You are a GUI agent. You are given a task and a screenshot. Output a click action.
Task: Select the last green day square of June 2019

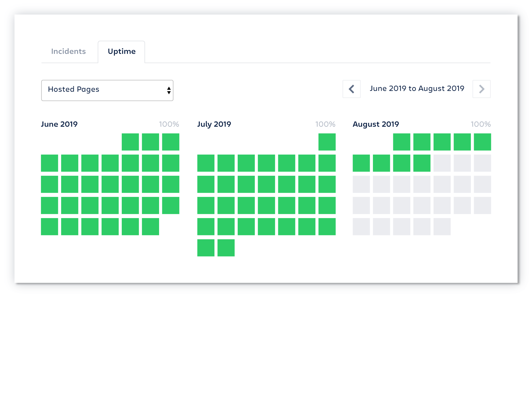coord(150,227)
